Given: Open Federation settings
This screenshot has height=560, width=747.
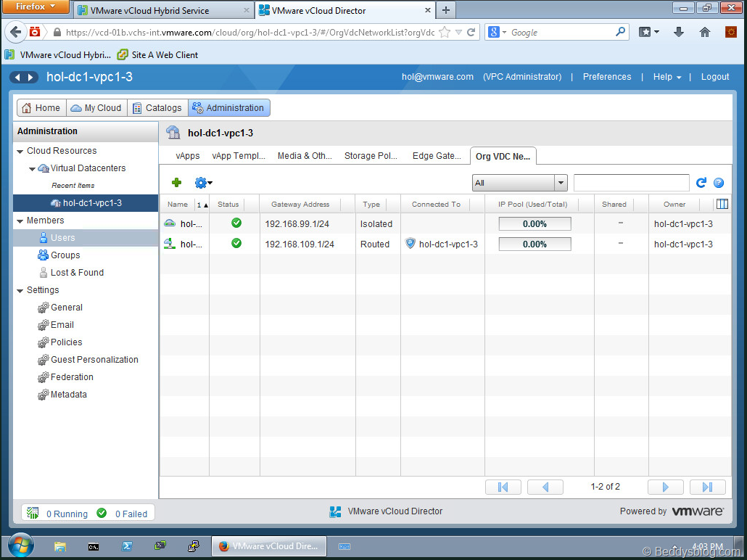Looking at the screenshot, I should (x=72, y=377).
